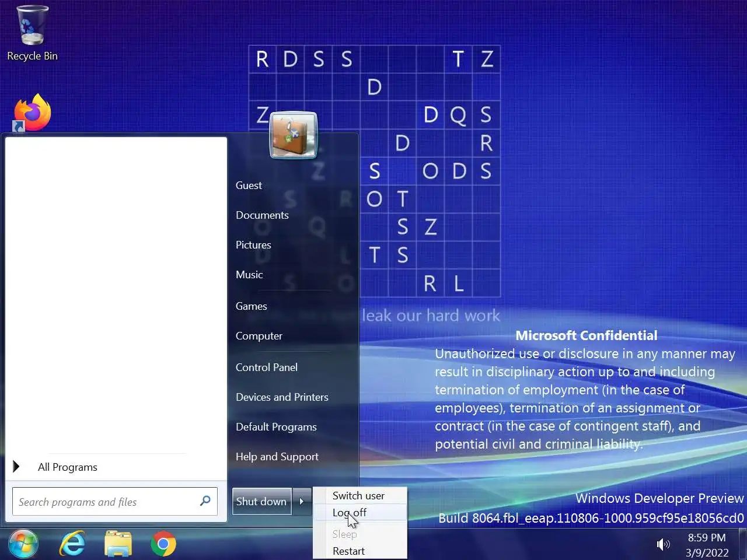The width and height of the screenshot is (747, 560).
Task: Launch Google Chrome from the taskbar
Action: coord(163,544)
